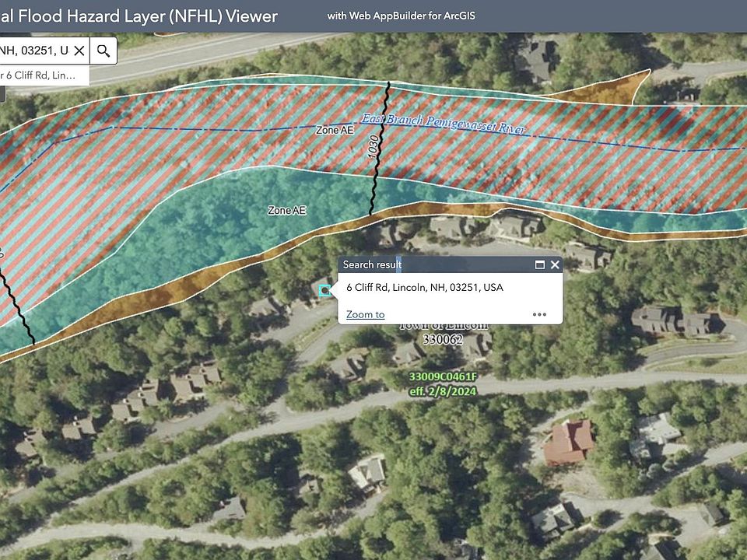Viewport: 747px width, 560px height.
Task: Click the 33009C0461F panel label
Action: click(443, 377)
